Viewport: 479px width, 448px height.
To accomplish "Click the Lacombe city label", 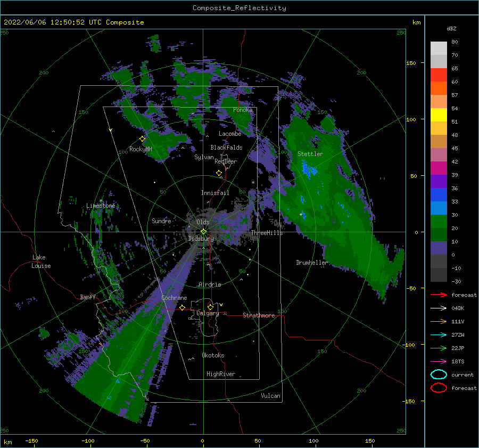I will point(230,134).
